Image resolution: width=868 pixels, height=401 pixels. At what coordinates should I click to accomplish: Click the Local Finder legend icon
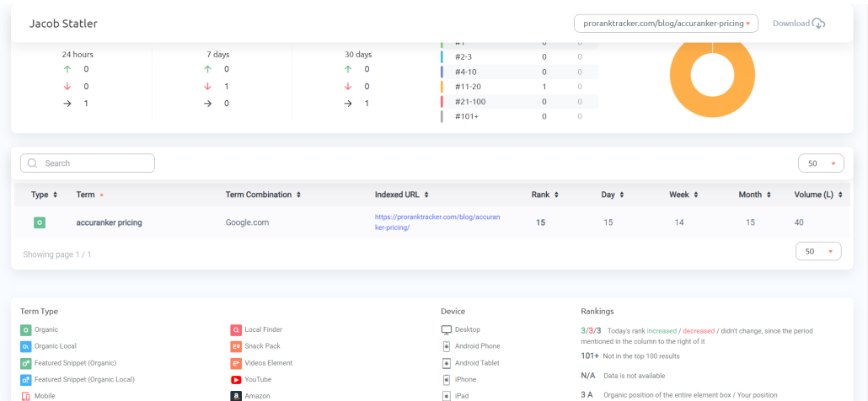236,330
